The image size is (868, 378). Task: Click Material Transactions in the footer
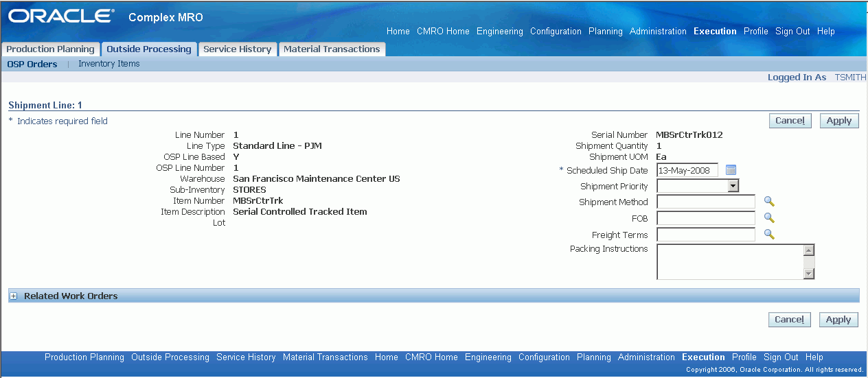325,357
